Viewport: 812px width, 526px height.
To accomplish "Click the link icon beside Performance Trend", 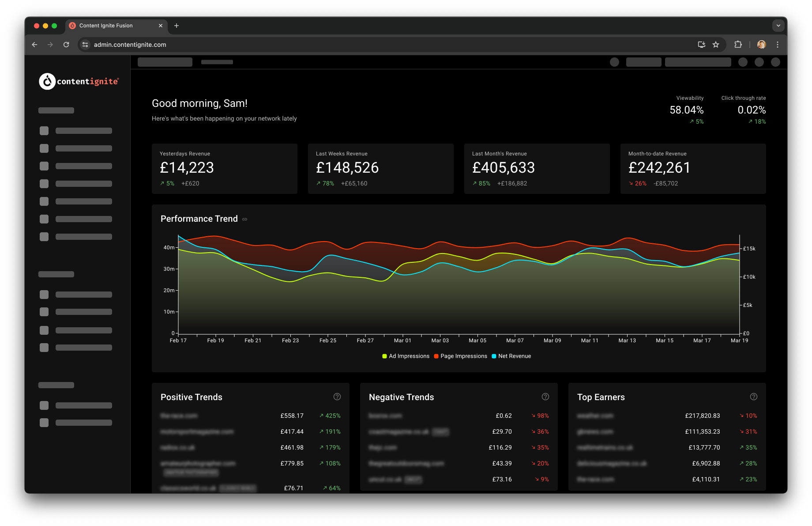I will point(244,219).
